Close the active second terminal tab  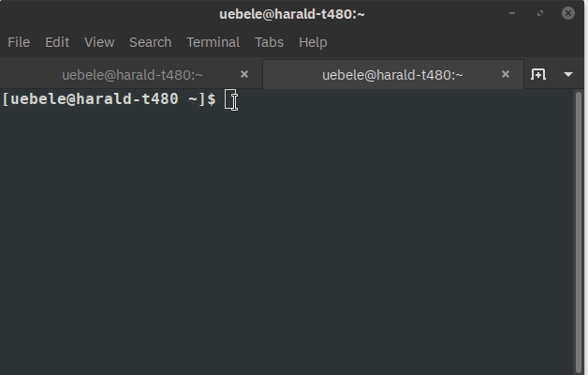(x=505, y=74)
